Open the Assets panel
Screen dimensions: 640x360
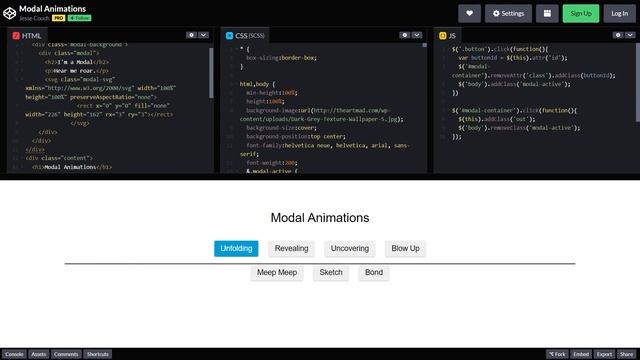(39, 354)
